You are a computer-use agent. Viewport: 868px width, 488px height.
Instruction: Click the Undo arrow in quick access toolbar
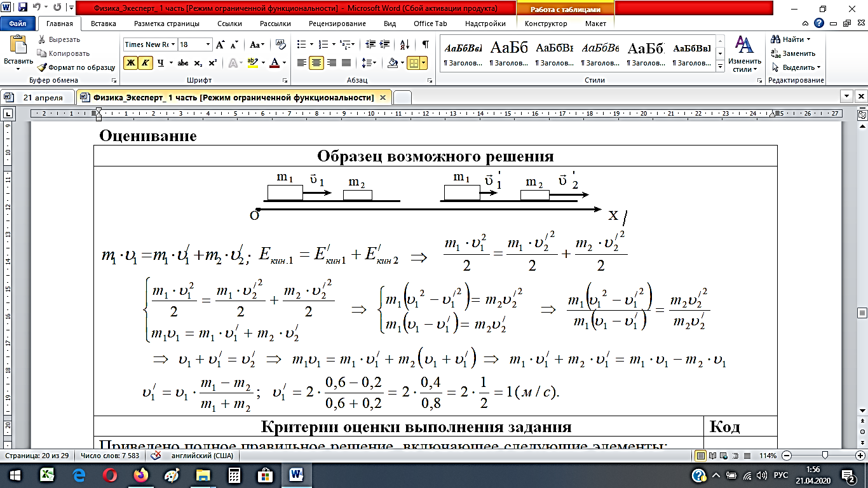pyautogui.click(x=37, y=8)
